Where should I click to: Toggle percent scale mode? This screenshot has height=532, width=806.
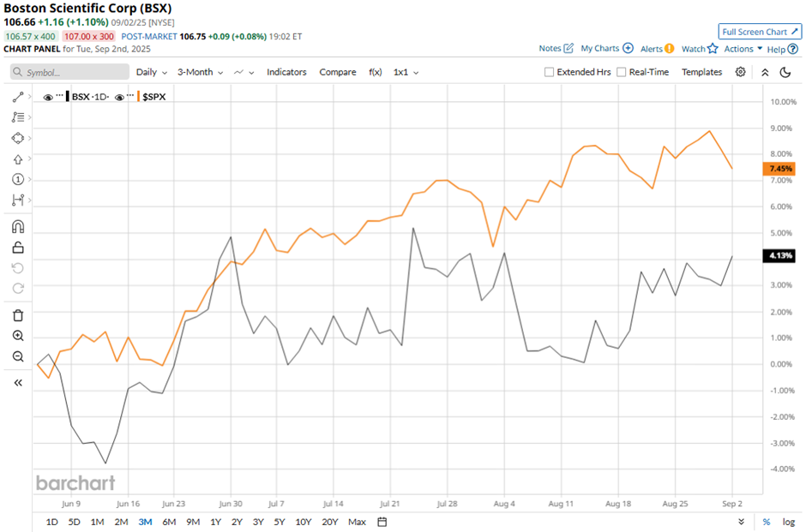[767, 522]
